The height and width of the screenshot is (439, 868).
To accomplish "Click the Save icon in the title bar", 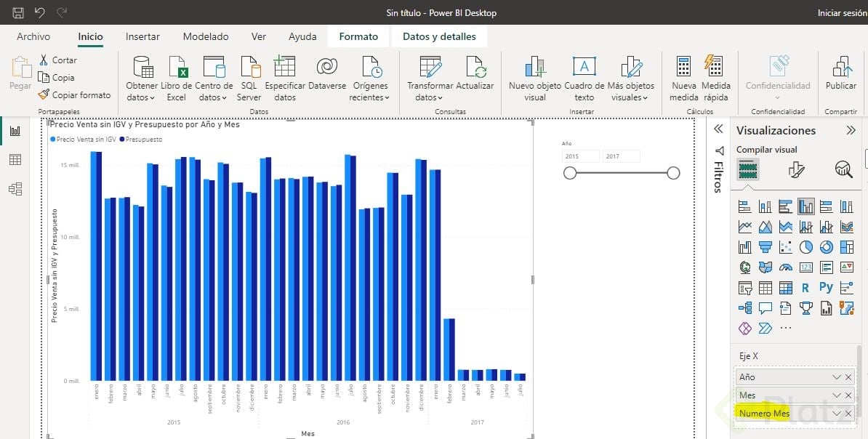I will point(17,13).
